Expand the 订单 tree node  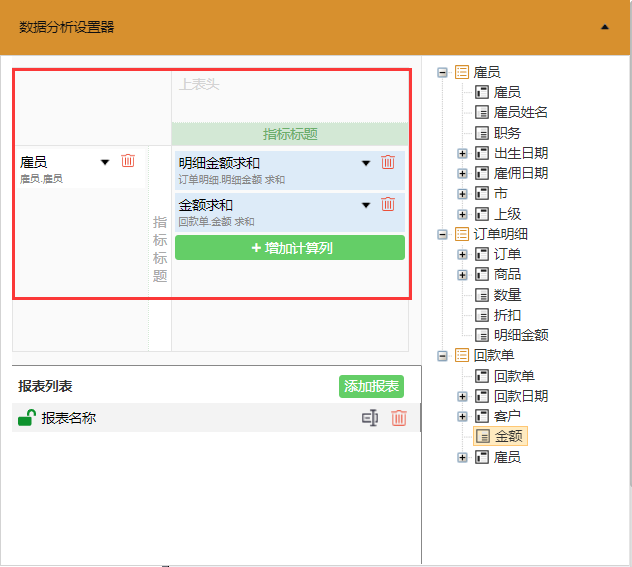click(x=462, y=255)
